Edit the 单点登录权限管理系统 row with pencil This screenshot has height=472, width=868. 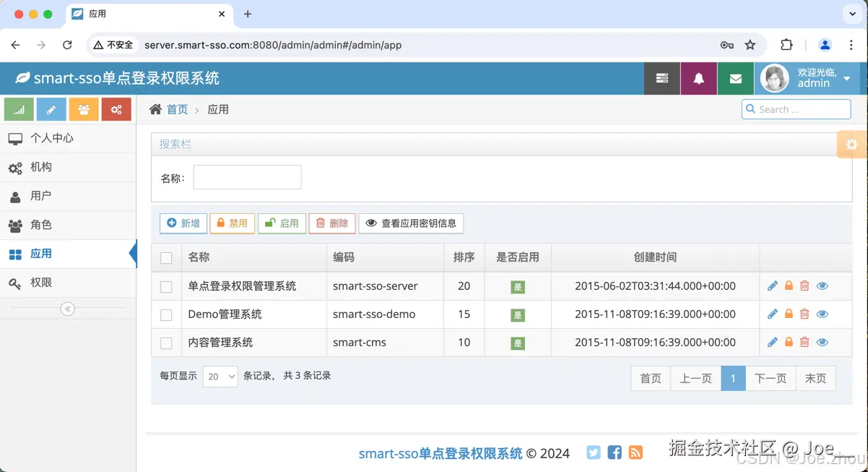[x=773, y=286]
